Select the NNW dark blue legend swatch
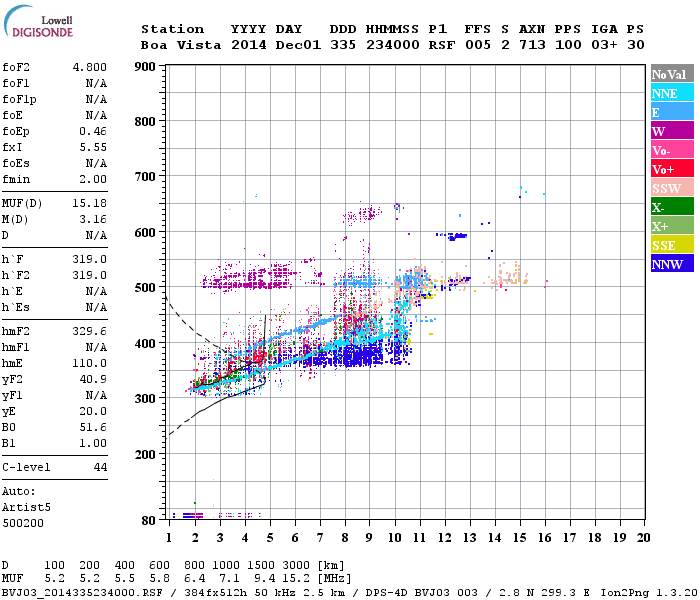Screen dimensions: 700x600 pyautogui.click(x=672, y=264)
